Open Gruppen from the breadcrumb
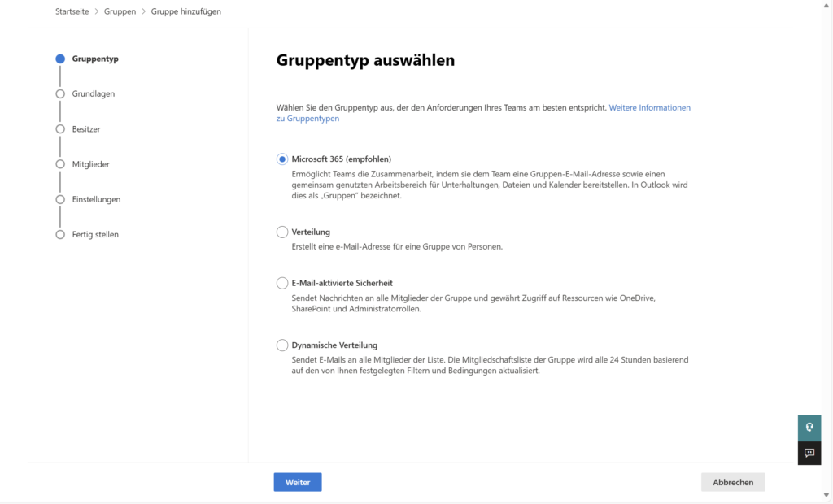833x504 pixels. coord(120,11)
